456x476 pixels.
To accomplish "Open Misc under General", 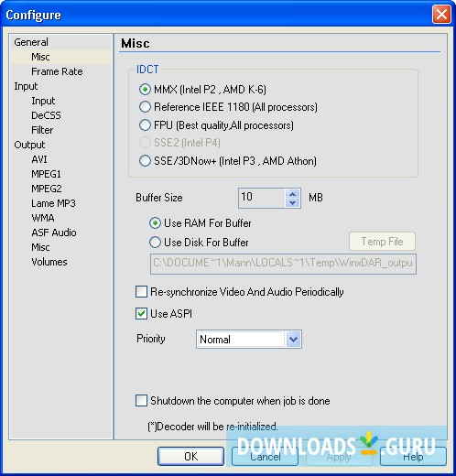I will (x=40, y=57).
